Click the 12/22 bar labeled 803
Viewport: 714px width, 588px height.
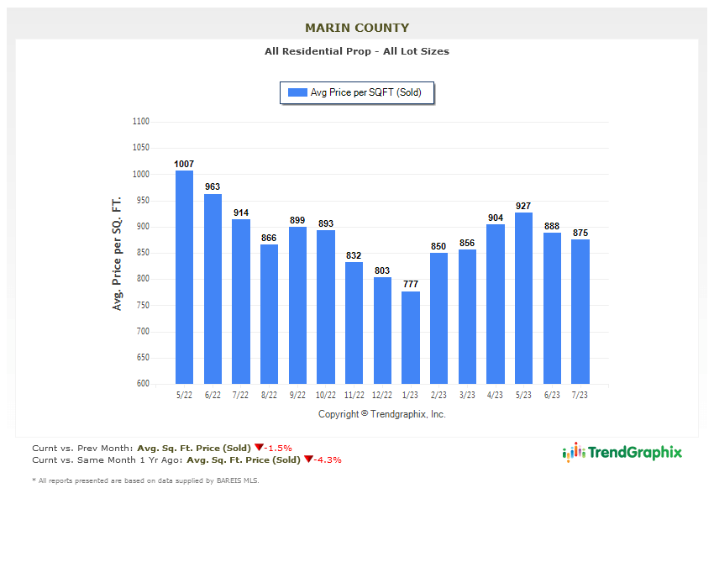coord(382,331)
